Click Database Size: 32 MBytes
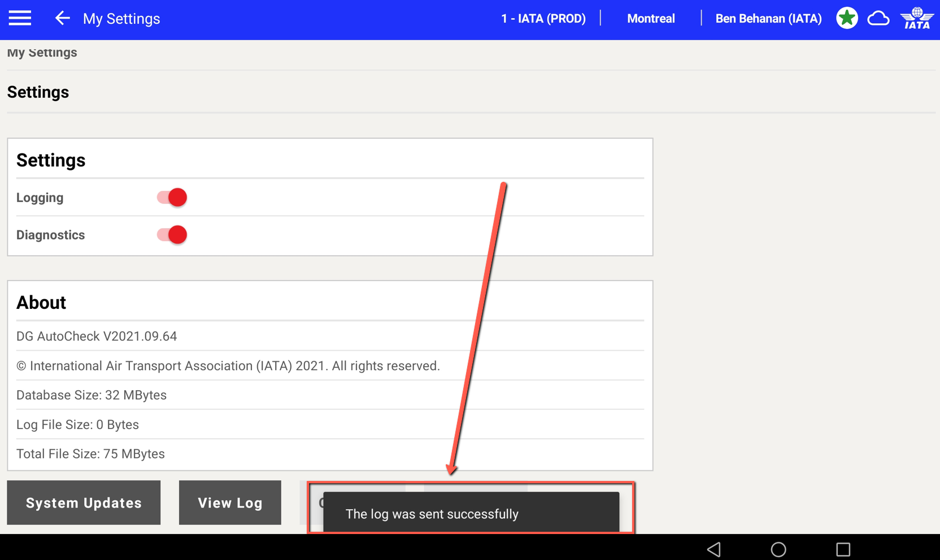Screen dimensions: 940x560 92,395
